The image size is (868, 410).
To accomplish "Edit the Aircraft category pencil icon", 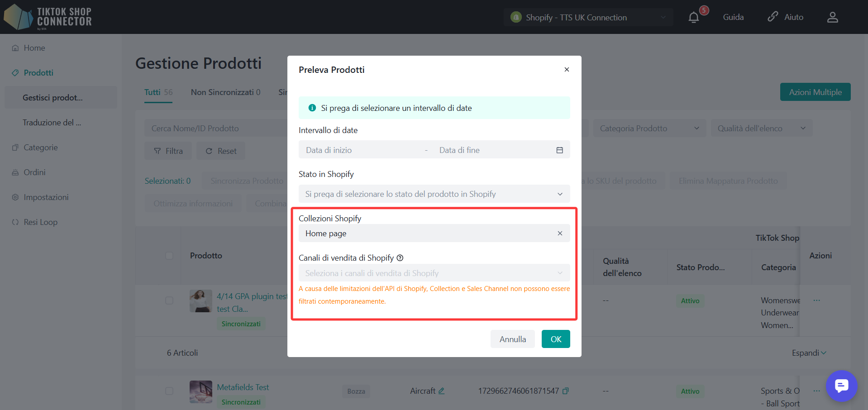I will pos(442,391).
